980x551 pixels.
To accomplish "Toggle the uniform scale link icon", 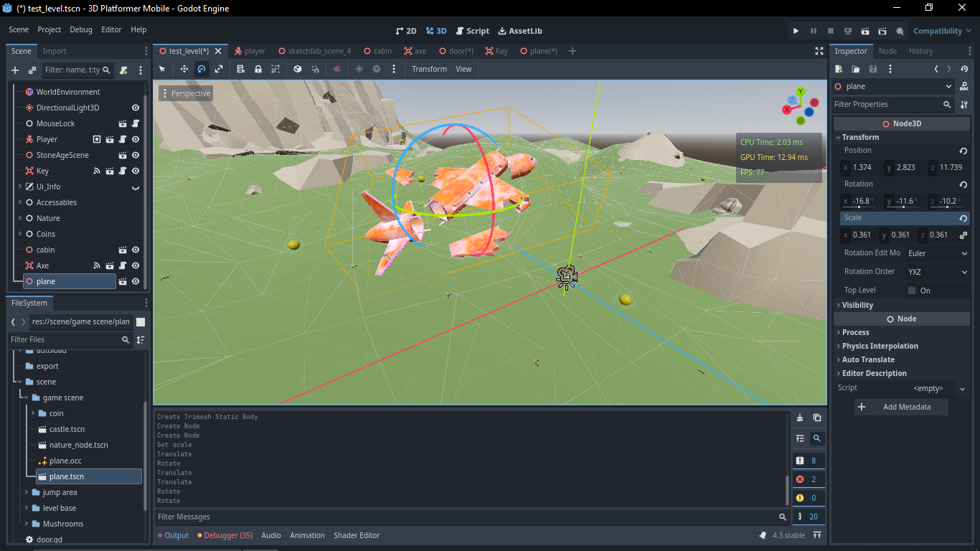I will [963, 235].
